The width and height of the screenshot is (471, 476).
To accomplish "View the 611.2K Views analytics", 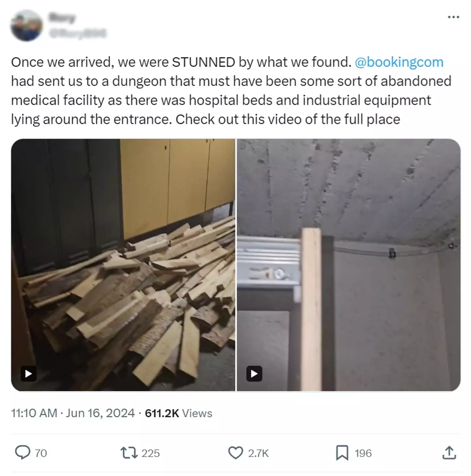I will point(179,413).
